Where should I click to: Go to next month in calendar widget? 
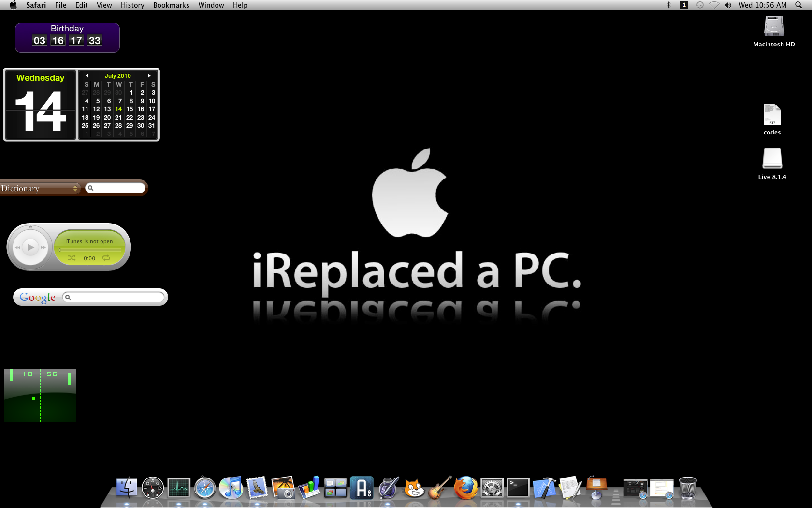tap(149, 75)
